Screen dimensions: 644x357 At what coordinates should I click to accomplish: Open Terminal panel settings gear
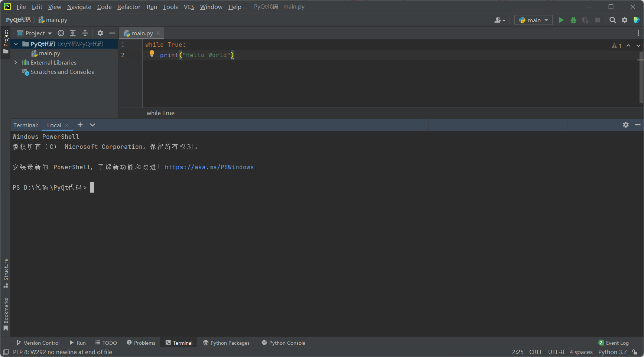tap(626, 125)
